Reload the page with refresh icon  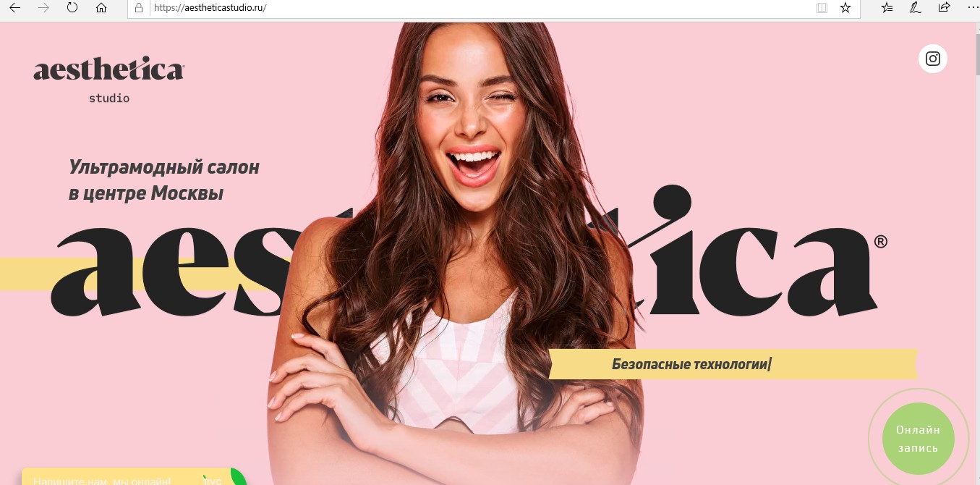click(72, 8)
